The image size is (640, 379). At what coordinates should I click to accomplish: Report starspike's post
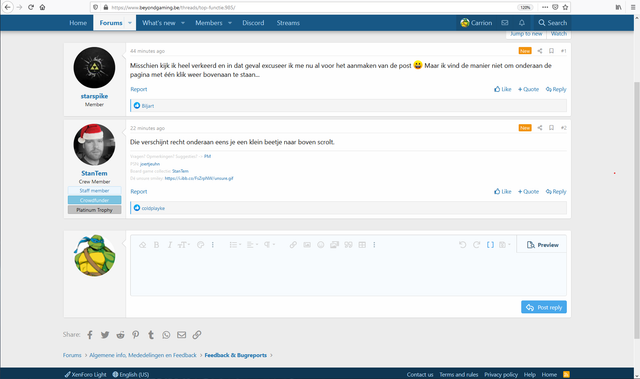tap(139, 89)
